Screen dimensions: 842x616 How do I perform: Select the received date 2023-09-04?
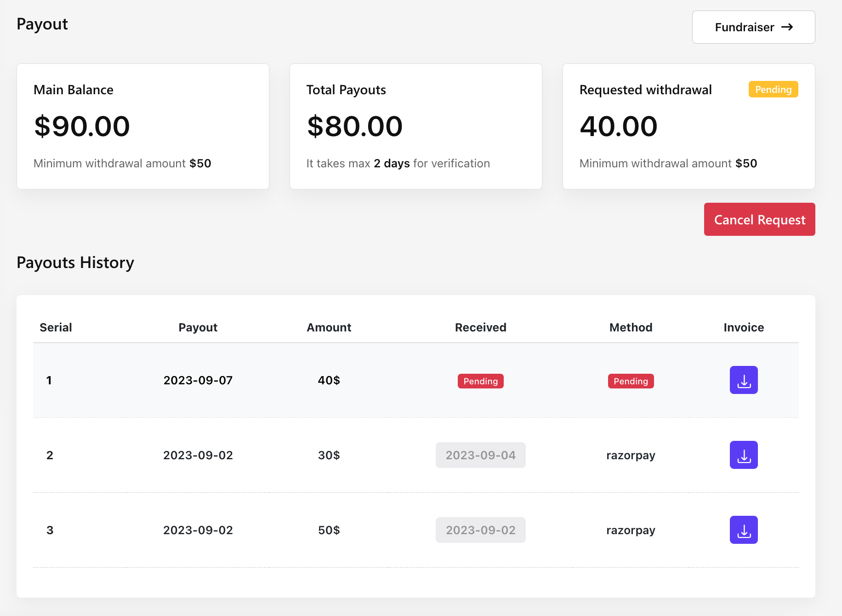pos(480,455)
